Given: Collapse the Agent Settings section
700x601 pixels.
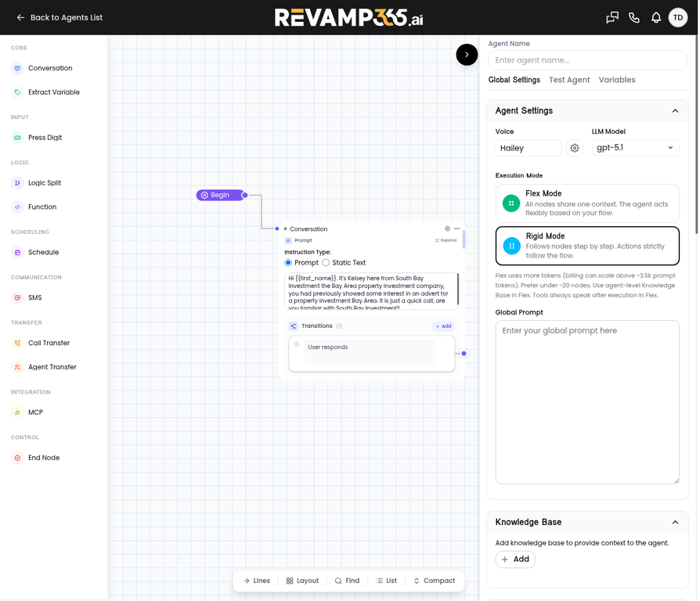Looking at the screenshot, I should coord(675,110).
